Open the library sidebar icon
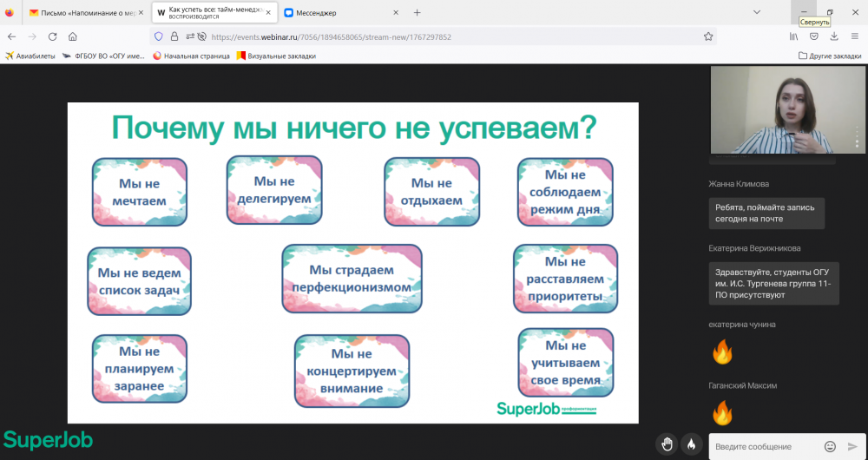 (793, 36)
